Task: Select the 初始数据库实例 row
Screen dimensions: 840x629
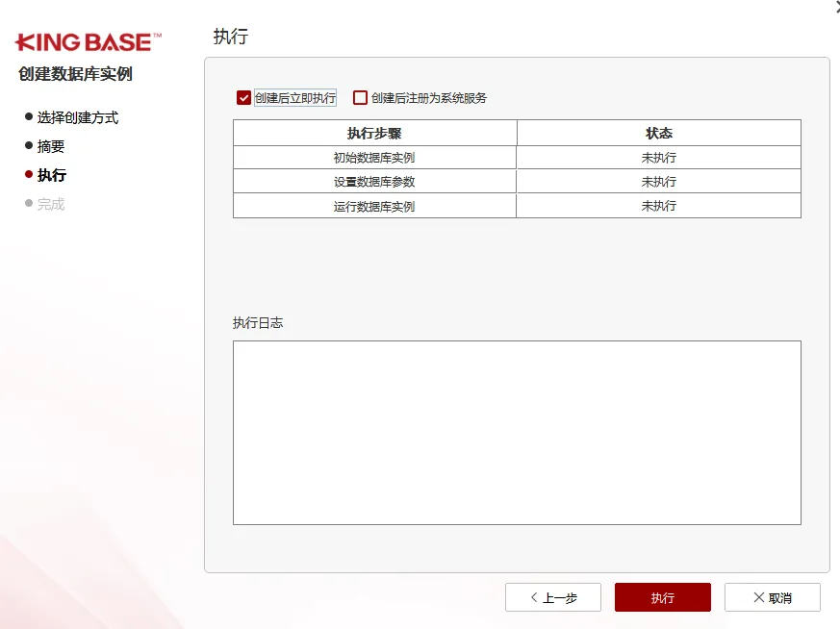Action: tap(374, 158)
